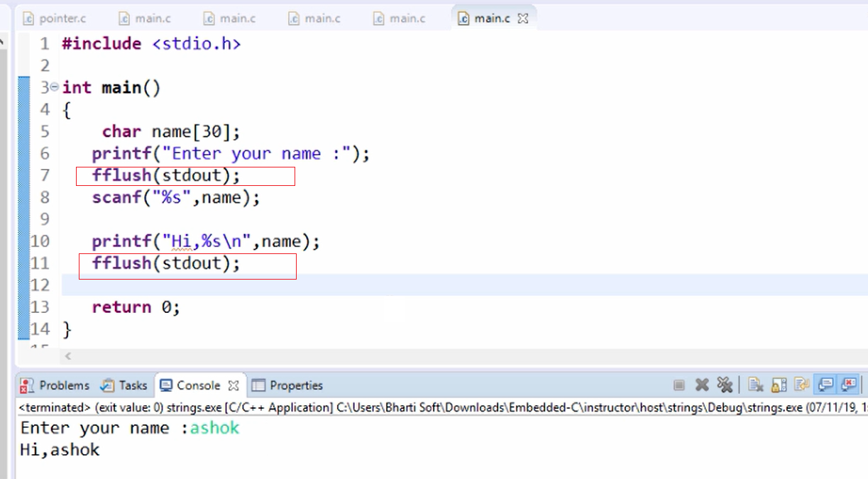Screen dimensions: 868x479
Task: Click fflush(stdout) on line 11
Action: pyautogui.click(x=166, y=263)
